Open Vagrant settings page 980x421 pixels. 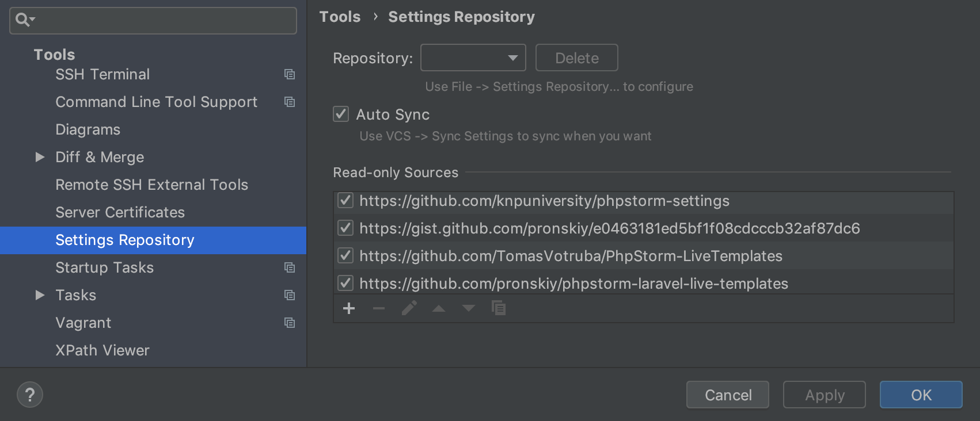click(83, 323)
